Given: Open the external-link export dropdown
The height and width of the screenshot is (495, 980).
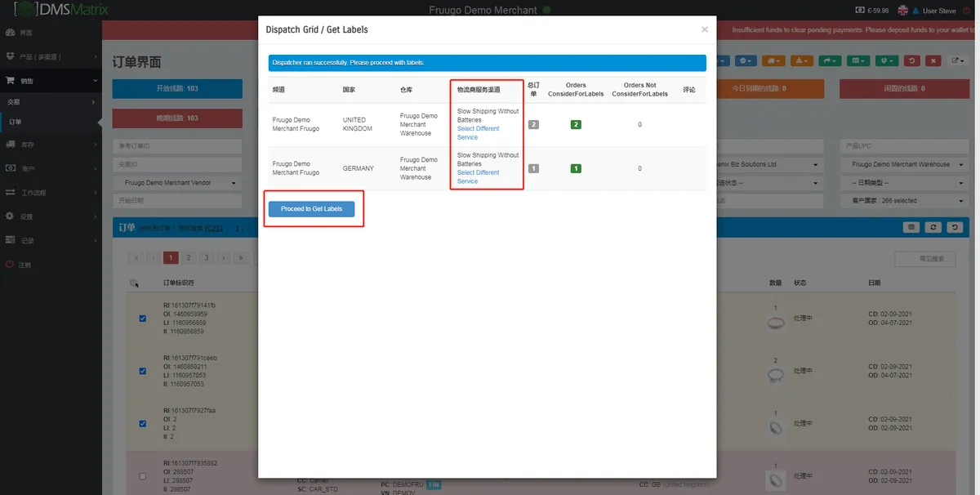Looking at the screenshot, I should (957, 60).
